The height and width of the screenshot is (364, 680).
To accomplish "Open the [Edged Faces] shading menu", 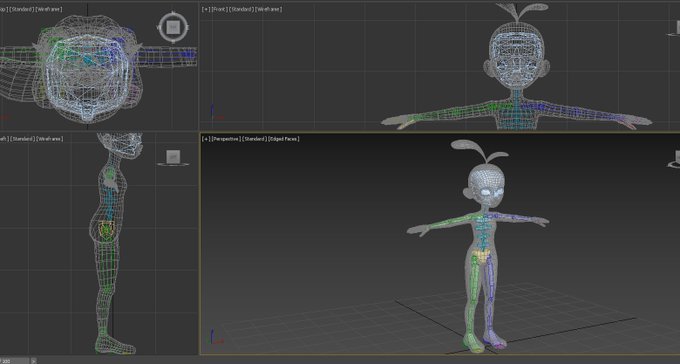I will (x=284, y=139).
